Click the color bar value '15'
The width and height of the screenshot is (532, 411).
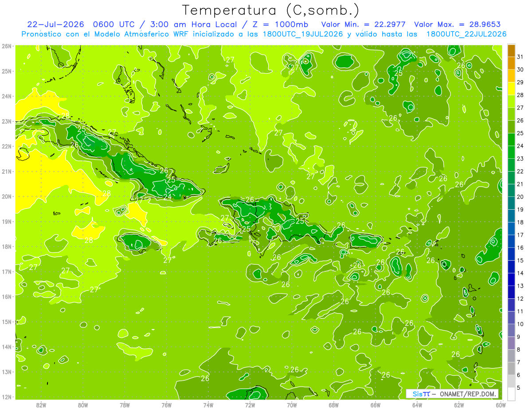coord(520,260)
